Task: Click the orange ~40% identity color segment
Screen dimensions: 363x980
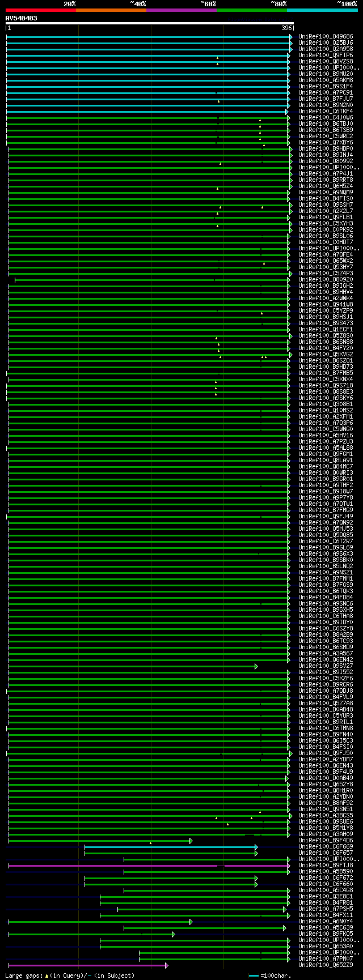Action: click(x=111, y=10)
